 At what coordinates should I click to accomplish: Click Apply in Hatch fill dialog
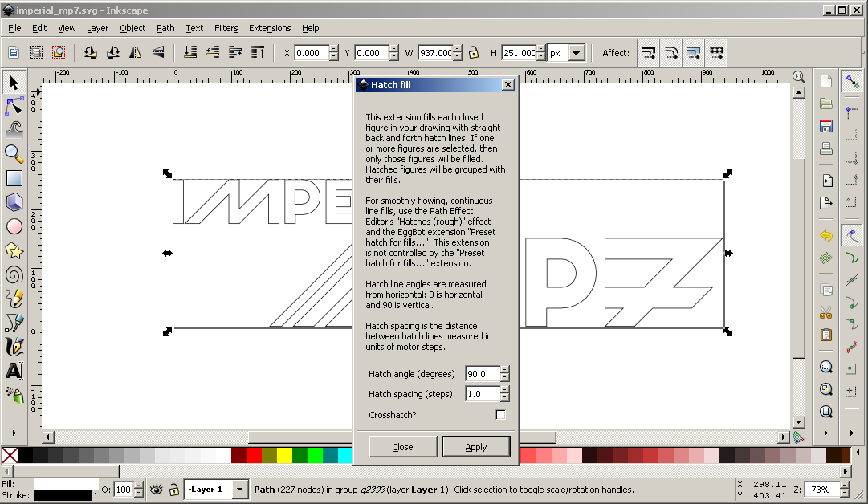475,447
